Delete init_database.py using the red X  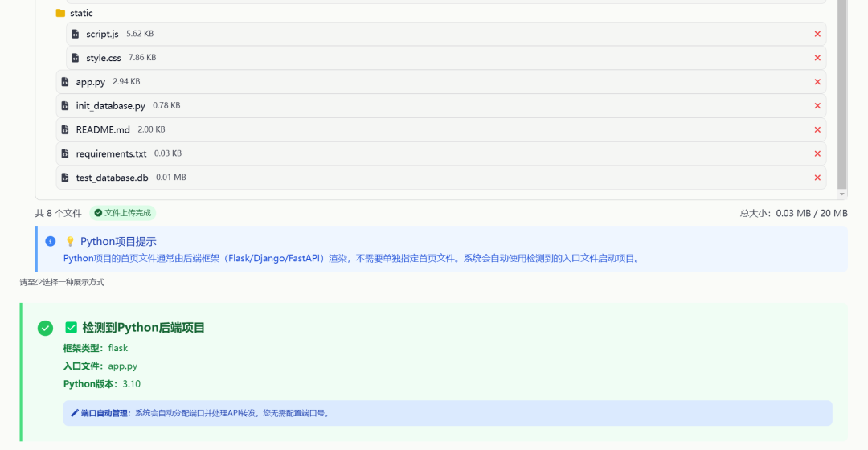click(x=817, y=106)
